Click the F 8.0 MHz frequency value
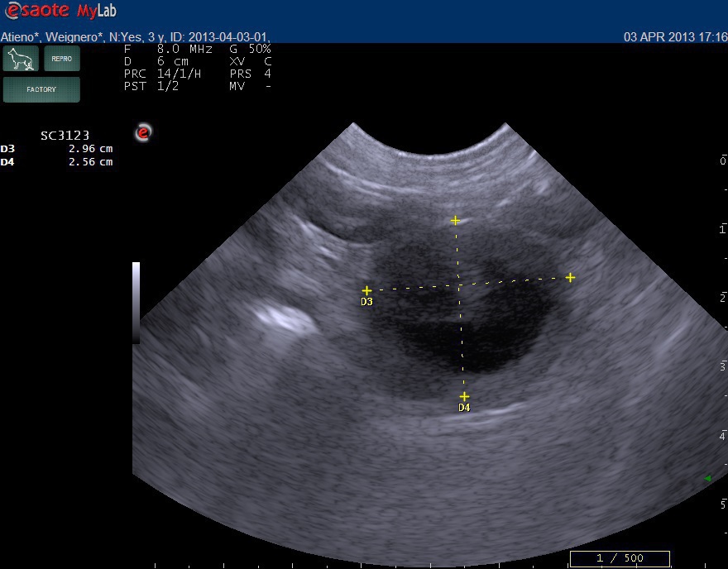The height and width of the screenshot is (569, 728). coord(168,49)
